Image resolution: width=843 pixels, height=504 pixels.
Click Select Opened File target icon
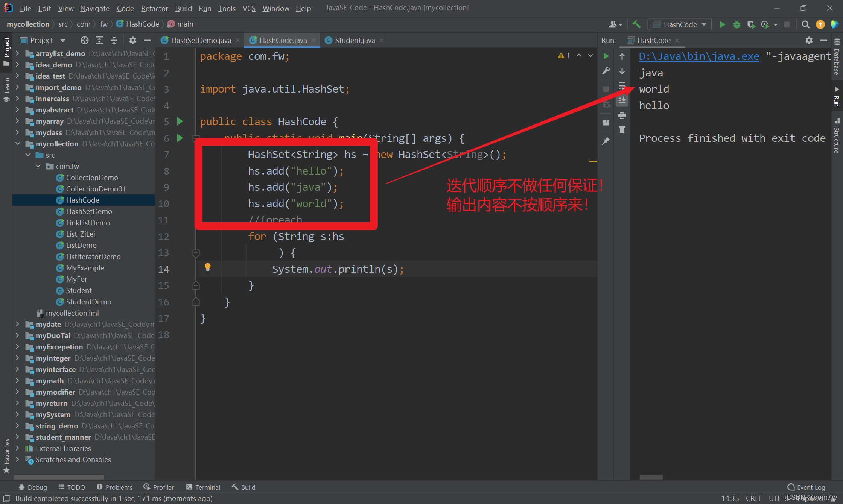click(x=84, y=40)
